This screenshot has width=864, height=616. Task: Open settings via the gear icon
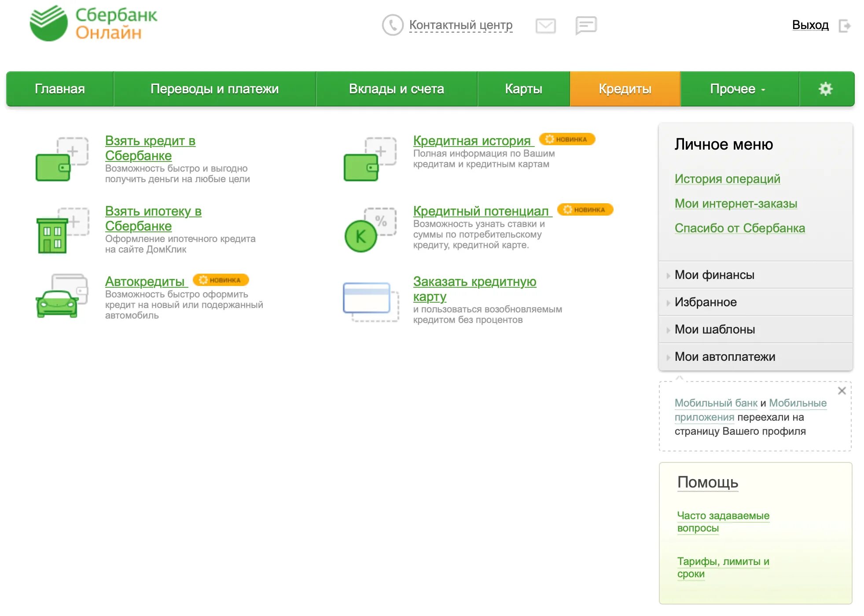(x=826, y=89)
